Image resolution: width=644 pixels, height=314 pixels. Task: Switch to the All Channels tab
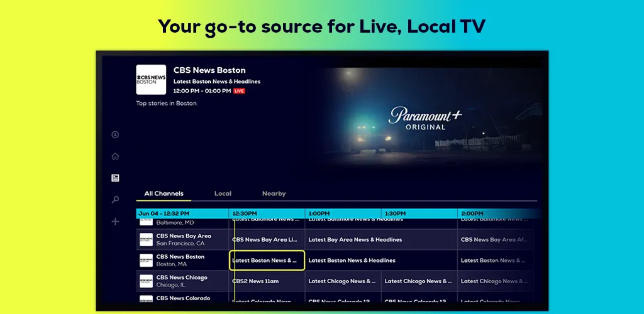[164, 193]
